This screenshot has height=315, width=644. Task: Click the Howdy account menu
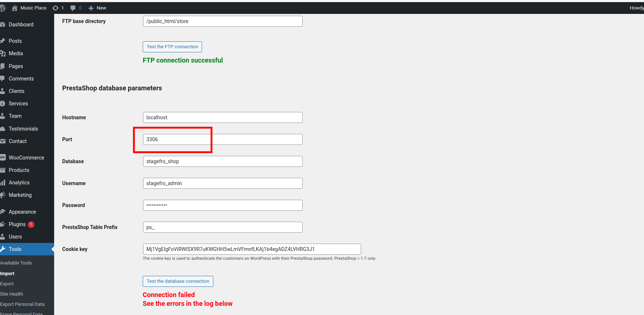tap(636, 8)
